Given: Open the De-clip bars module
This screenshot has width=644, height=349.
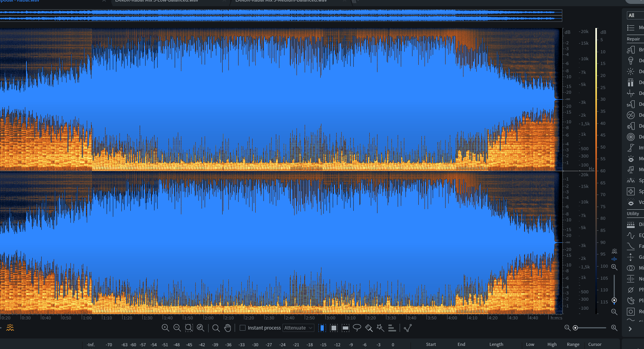Looking at the screenshot, I should coord(631,82).
